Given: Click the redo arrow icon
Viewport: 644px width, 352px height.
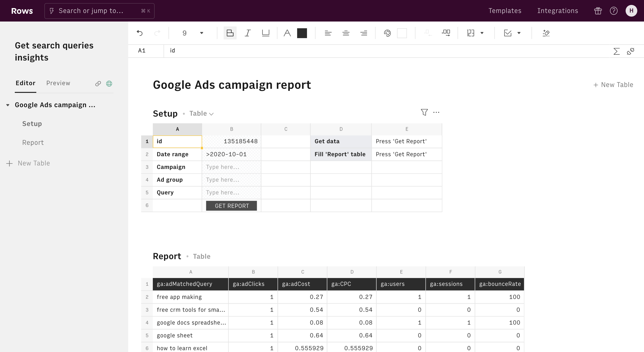Looking at the screenshot, I should 158,33.
